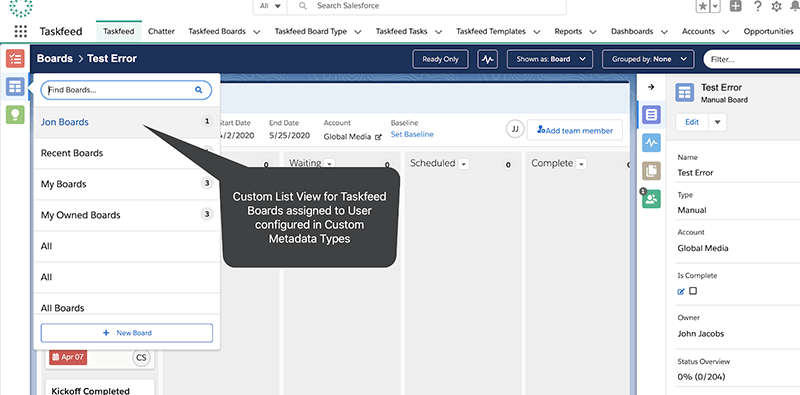The image size is (800, 395).
Task: Open the App Launcher grid icon
Action: coord(20,31)
